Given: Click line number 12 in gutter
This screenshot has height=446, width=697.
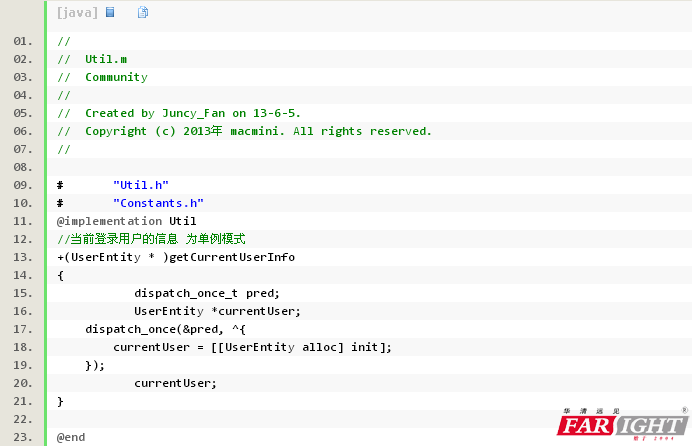Looking at the screenshot, I should click(24, 239).
